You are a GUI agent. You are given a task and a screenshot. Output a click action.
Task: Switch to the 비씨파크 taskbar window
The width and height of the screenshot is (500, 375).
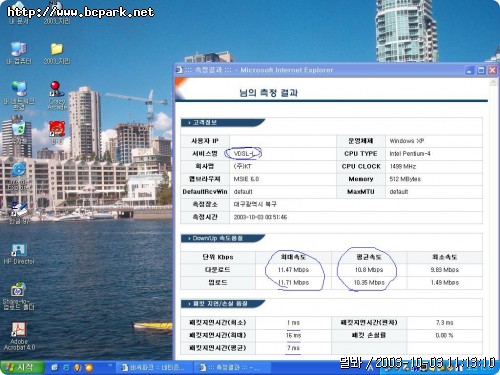(x=155, y=368)
